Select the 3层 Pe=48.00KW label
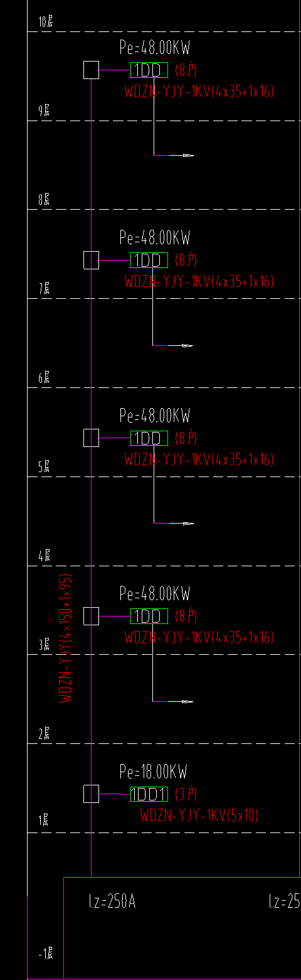Viewport: 301px width, 980px height. [x=155, y=593]
